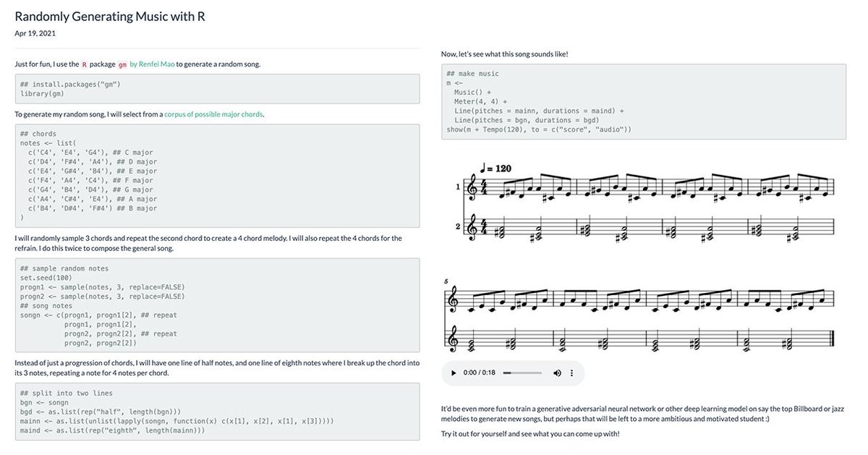Click the 'Music() +' code line

pos(472,93)
